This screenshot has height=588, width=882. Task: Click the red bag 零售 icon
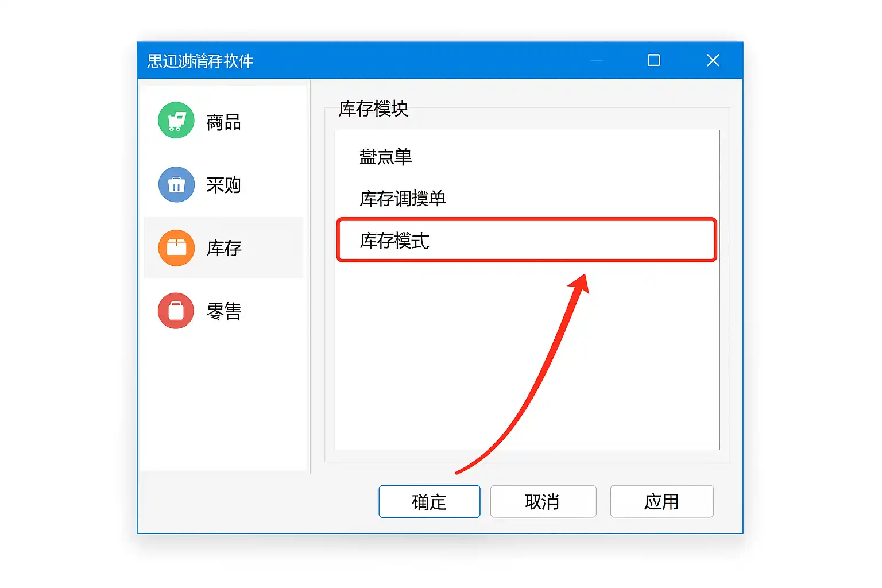(x=176, y=311)
